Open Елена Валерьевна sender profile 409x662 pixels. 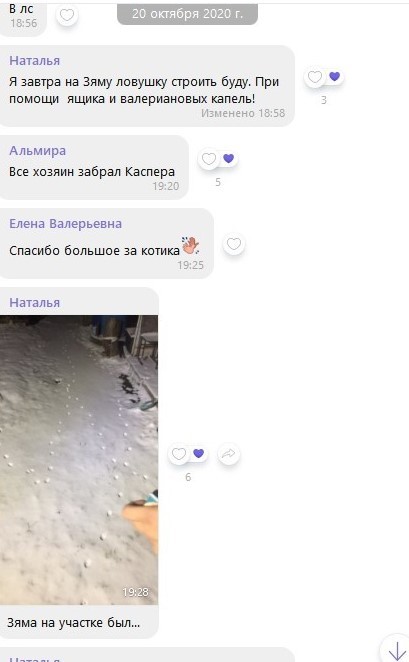[x=65, y=224]
